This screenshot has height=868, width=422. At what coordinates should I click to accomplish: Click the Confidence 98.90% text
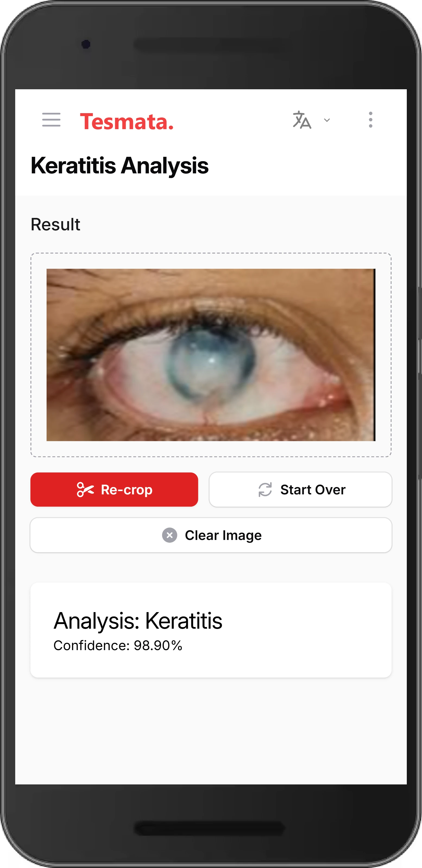coord(118,646)
